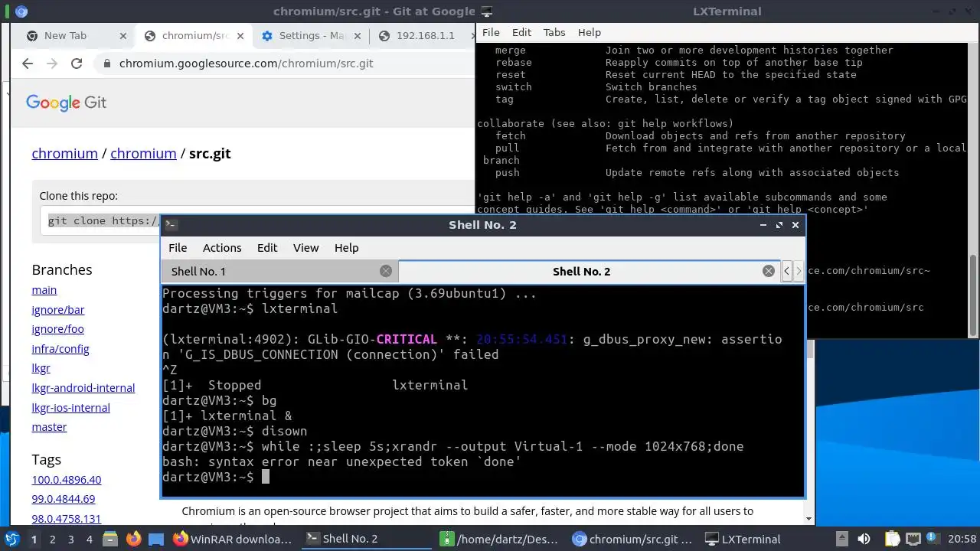Open the Lubuntu start menu icon
Image resolution: width=980 pixels, height=551 pixels.
(x=11, y=539)
